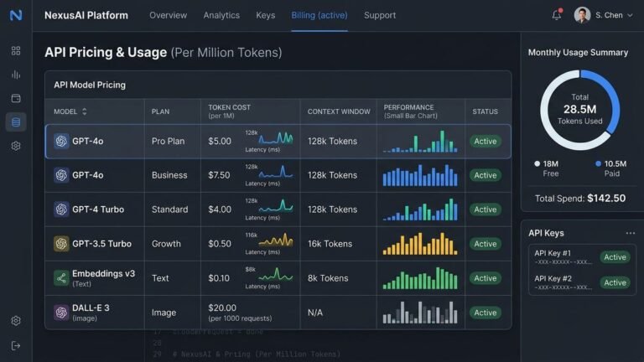Switch to the Keys tab
Image resolution: width=644 pixels, height=362 pixels.
point(265,15)
